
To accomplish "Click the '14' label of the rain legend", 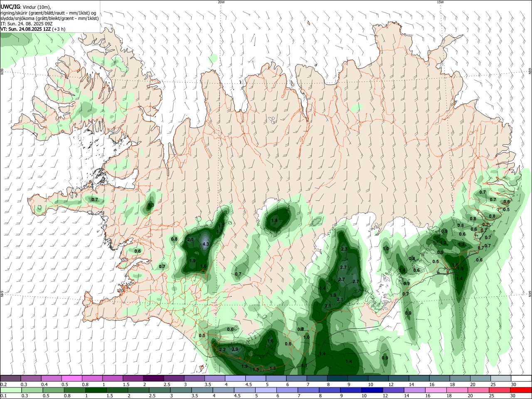I will pyautogui.click(x=407, y=396).
